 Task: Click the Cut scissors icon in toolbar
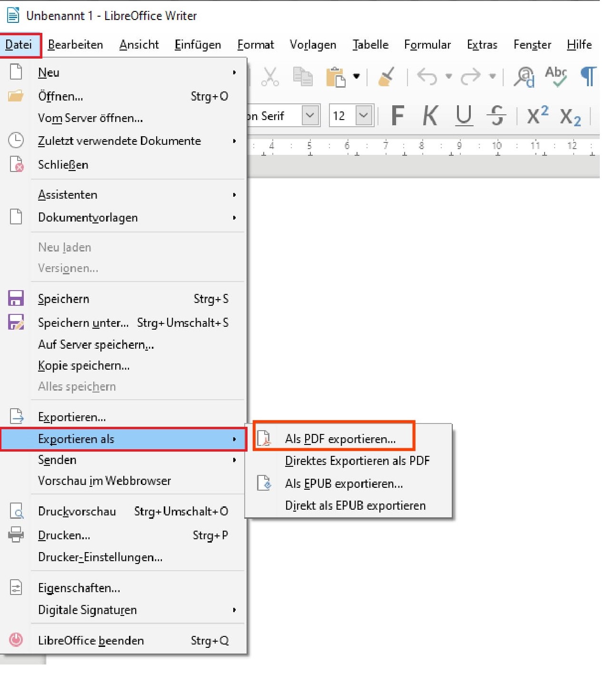pos(270,76)
